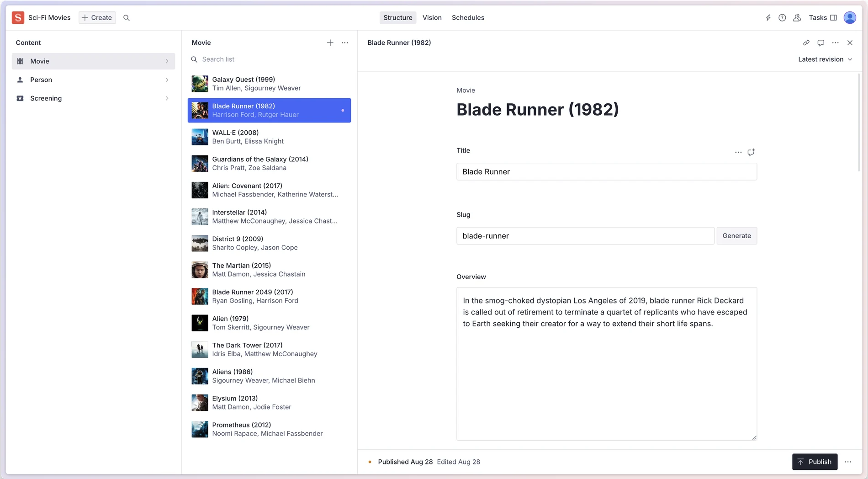This screenshot has height=479, width=868.
Task: Add comment to Title field
Action: pos(751,152)
